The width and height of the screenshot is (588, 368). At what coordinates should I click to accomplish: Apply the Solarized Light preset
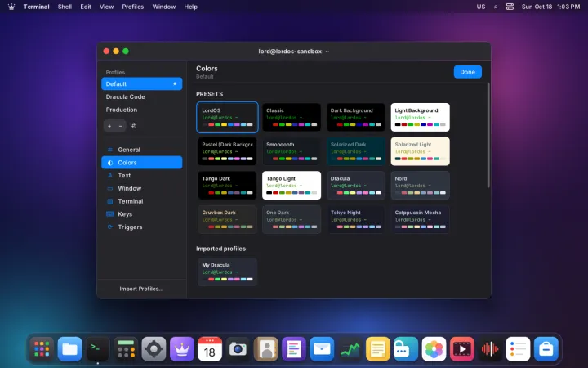pyautogui.click(x=420, y=151)
